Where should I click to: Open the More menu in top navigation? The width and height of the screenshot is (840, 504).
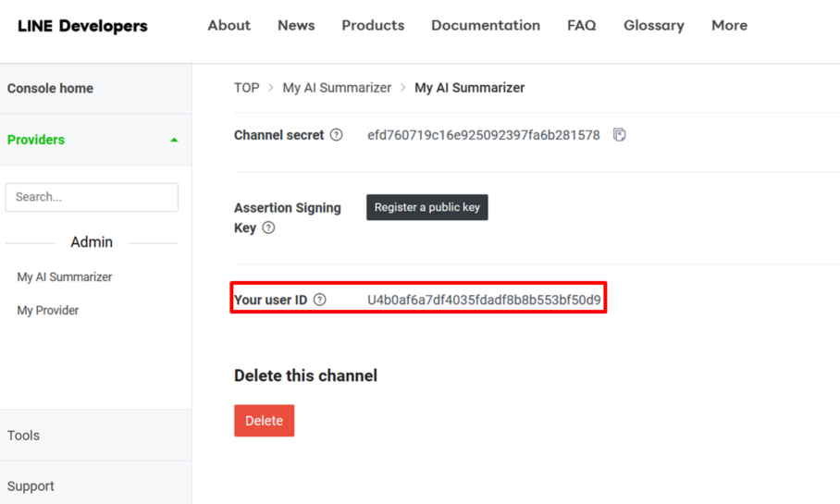[x=729, y=26]
